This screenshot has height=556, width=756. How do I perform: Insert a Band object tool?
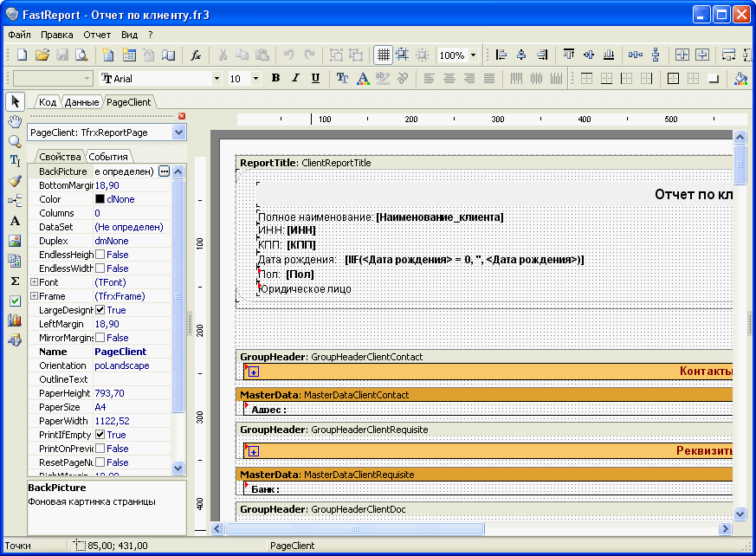point(15,201)
